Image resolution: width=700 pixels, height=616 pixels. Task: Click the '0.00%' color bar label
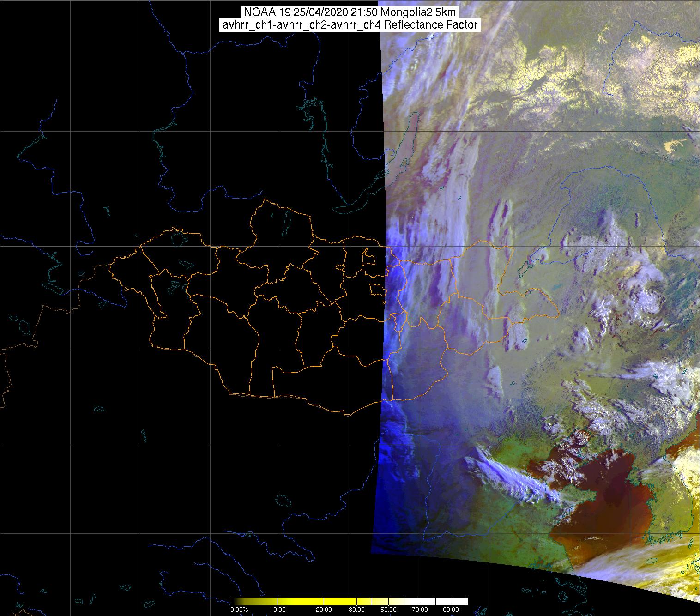239,610
